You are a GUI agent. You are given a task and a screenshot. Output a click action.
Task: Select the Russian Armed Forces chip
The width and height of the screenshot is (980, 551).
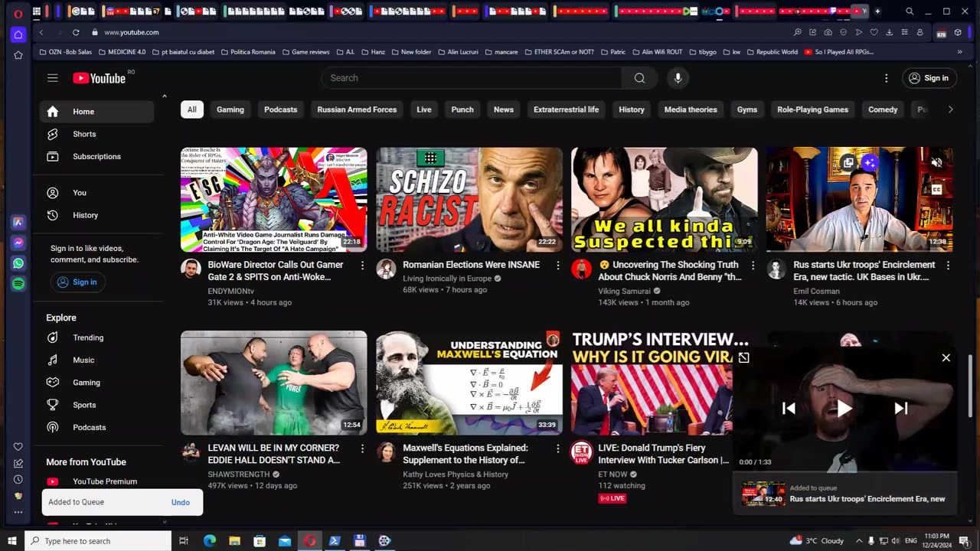357,109
